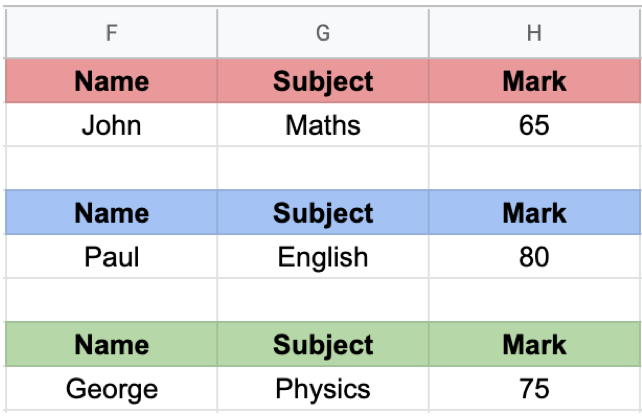Select the cell containing John
642x420 pixels.
pos(111,125)
